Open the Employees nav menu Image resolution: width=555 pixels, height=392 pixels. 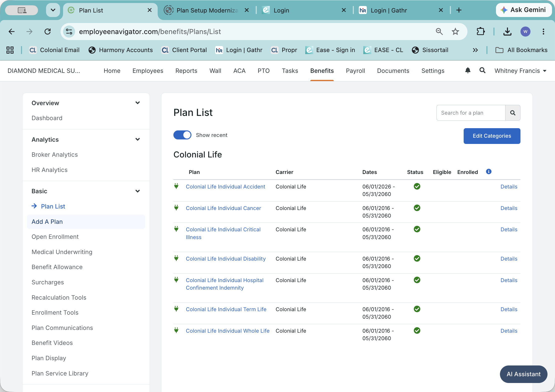(148, 71)
